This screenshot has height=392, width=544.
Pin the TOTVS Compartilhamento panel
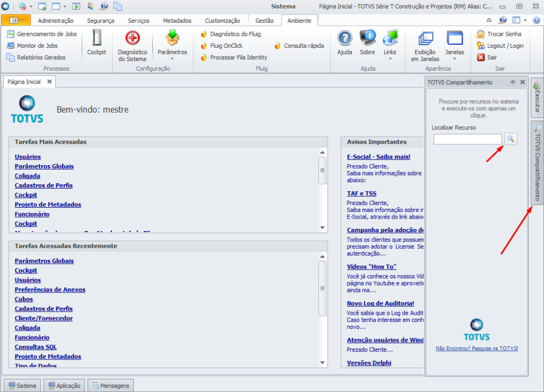[x=513, y=82]
